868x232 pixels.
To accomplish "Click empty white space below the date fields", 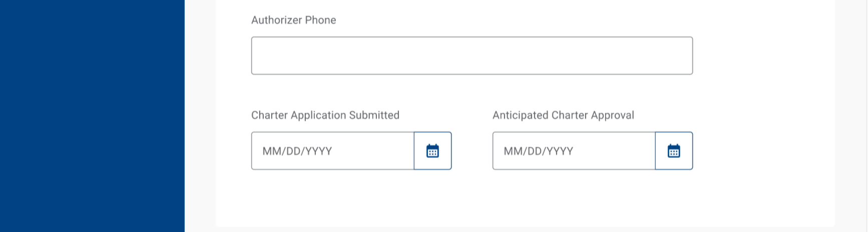I will tap(472, 197).
